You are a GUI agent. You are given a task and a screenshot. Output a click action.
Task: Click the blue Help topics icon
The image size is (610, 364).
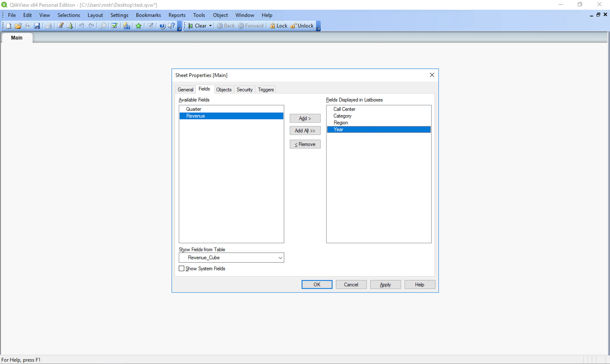pyautogui.click(x=162, y=26)
